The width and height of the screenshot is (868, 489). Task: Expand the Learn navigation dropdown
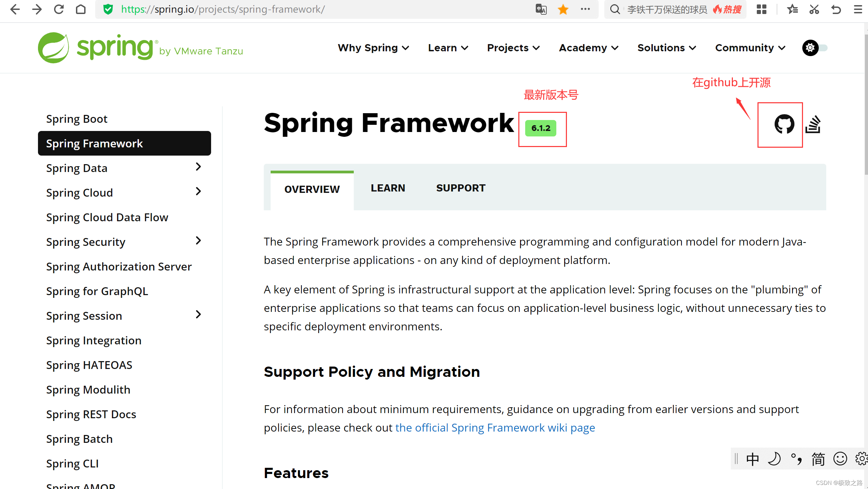click(x=448, y=48)
